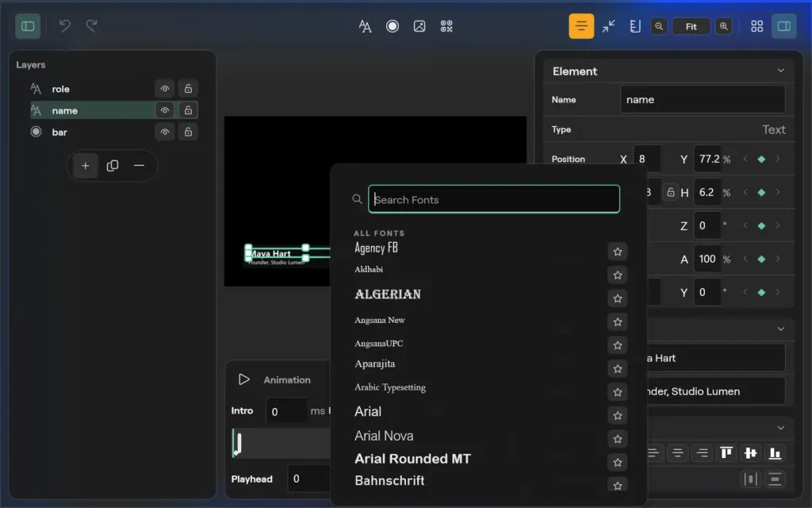This screenshot has width=812, height=508.
Task: Collapse the section above alignment buttons
Action: click(780, 428)
